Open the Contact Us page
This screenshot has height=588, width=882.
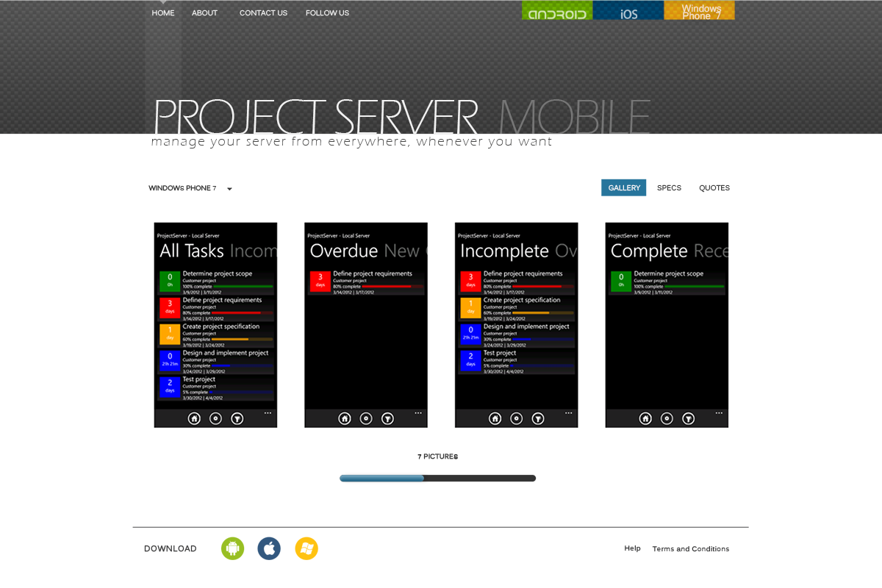[263, 13]
